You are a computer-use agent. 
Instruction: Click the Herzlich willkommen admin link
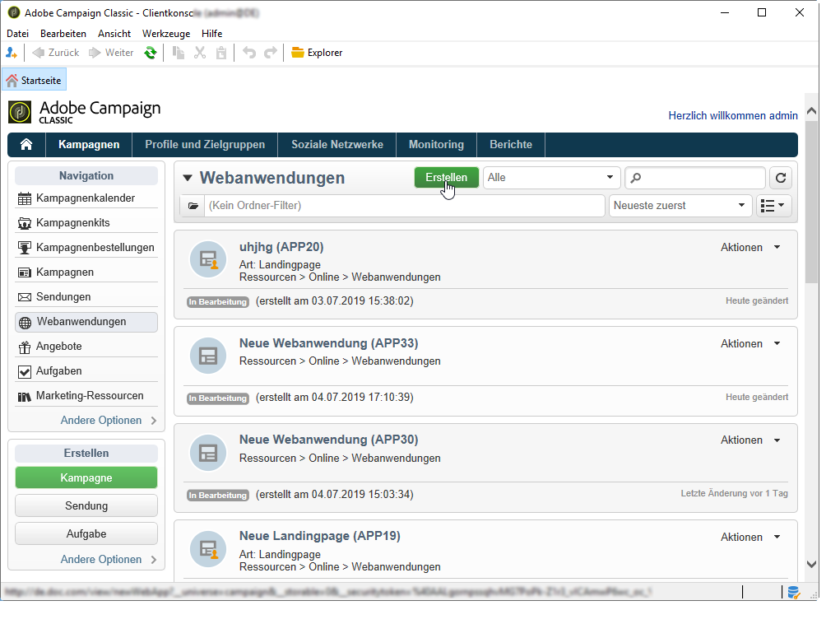733,115
